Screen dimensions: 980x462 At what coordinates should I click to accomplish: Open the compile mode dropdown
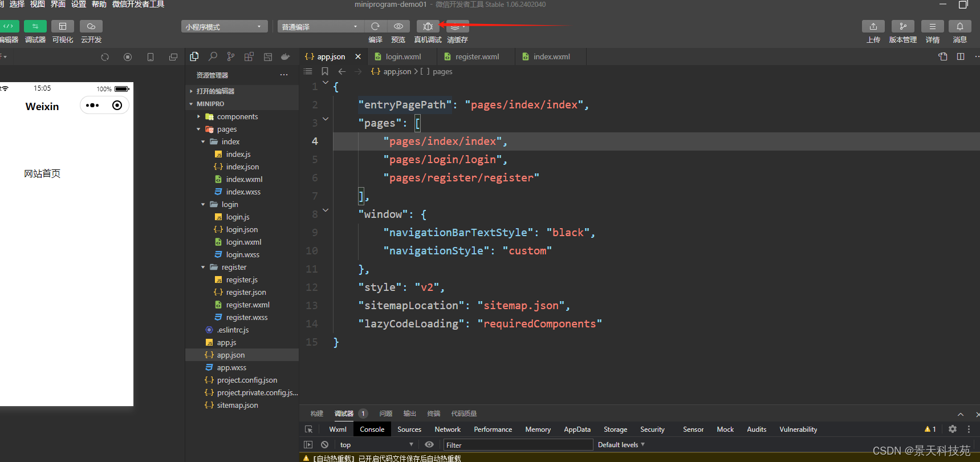(x=320, y=27)
